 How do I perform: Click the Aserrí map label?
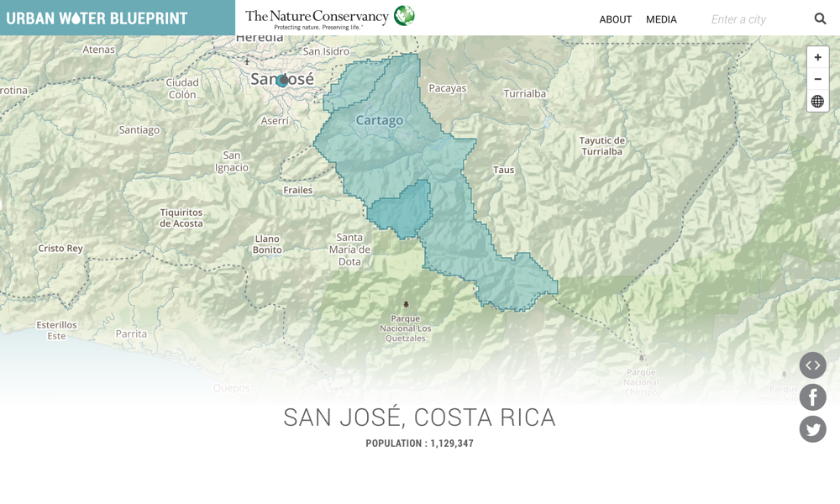[x=275, y=121]
